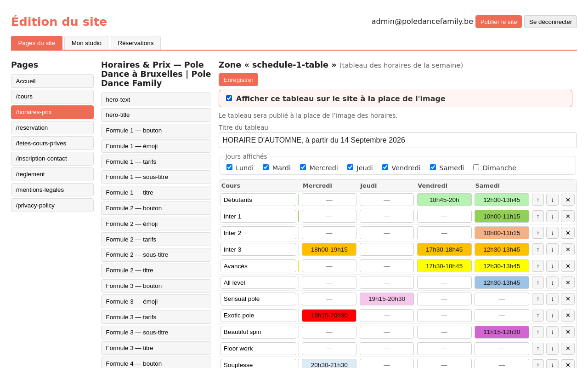Toggle the Samedi day checkbox
Viewport: 588px width, 368px height.
pos(433,167)
